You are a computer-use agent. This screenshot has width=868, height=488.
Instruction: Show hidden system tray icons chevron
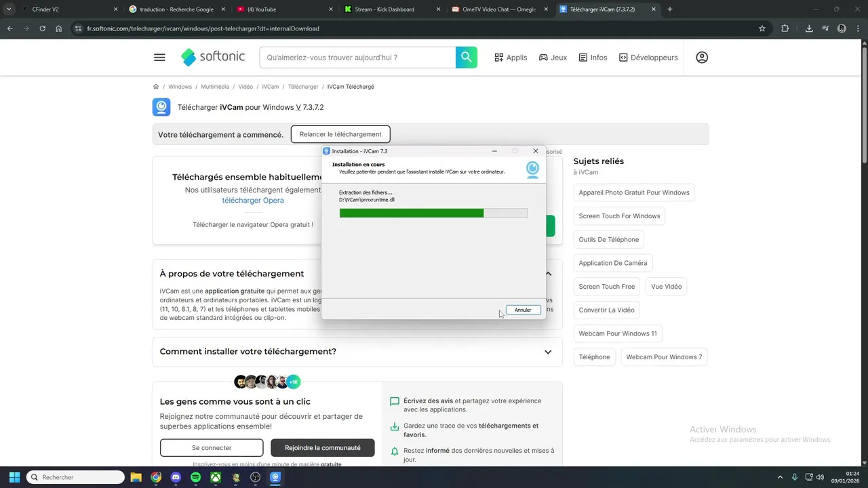pyautogui.click(x=779, y=477)
